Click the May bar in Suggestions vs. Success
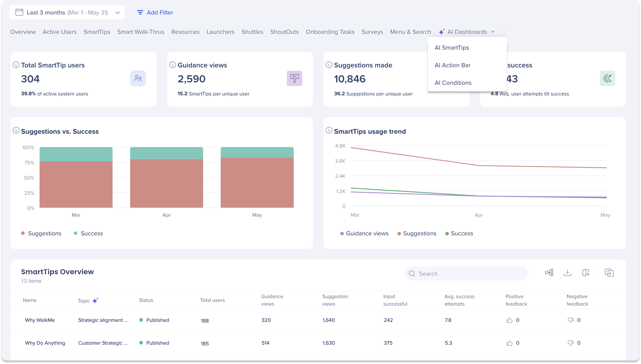 point(257,177)
